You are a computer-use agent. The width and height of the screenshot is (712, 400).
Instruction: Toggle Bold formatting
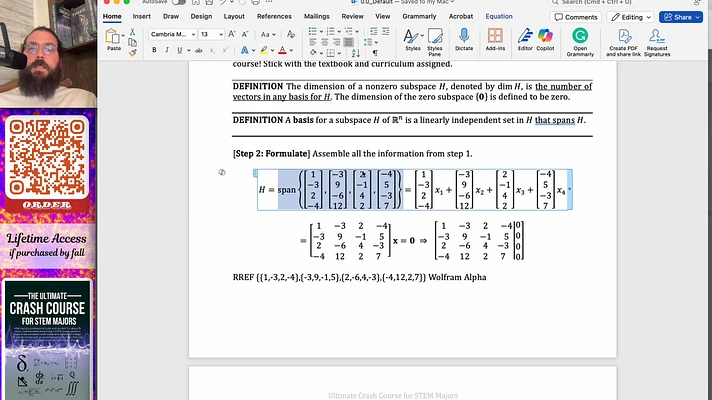click(x=154, y=50)
